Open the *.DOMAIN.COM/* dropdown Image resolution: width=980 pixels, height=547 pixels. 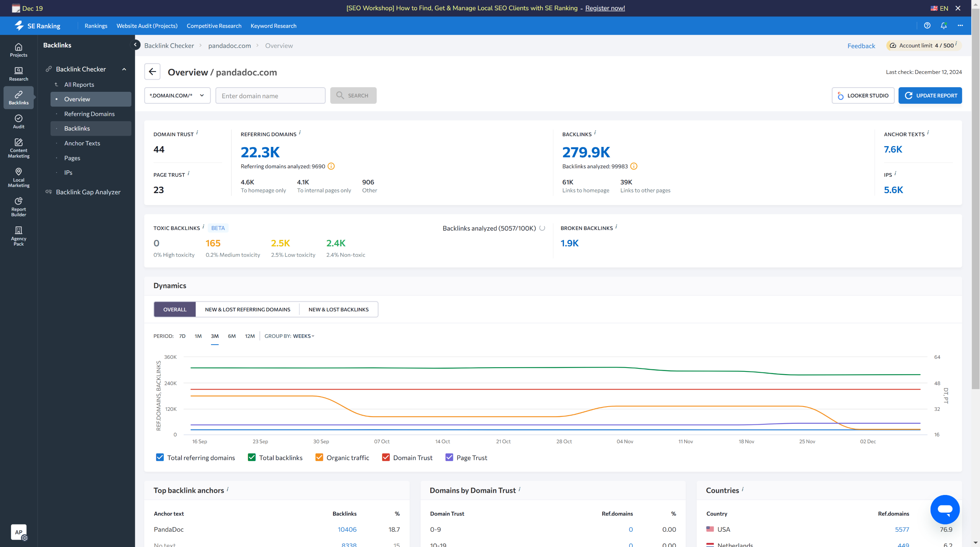(177, 96)
